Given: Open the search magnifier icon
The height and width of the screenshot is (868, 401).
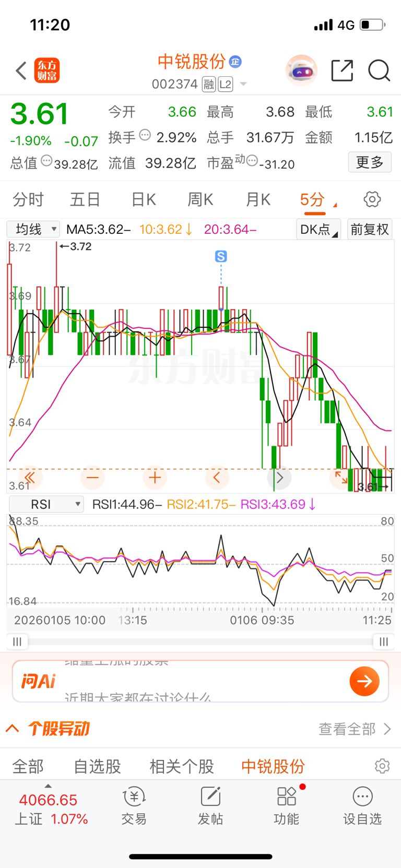Looking at the screenshot, I should [379, 70].
